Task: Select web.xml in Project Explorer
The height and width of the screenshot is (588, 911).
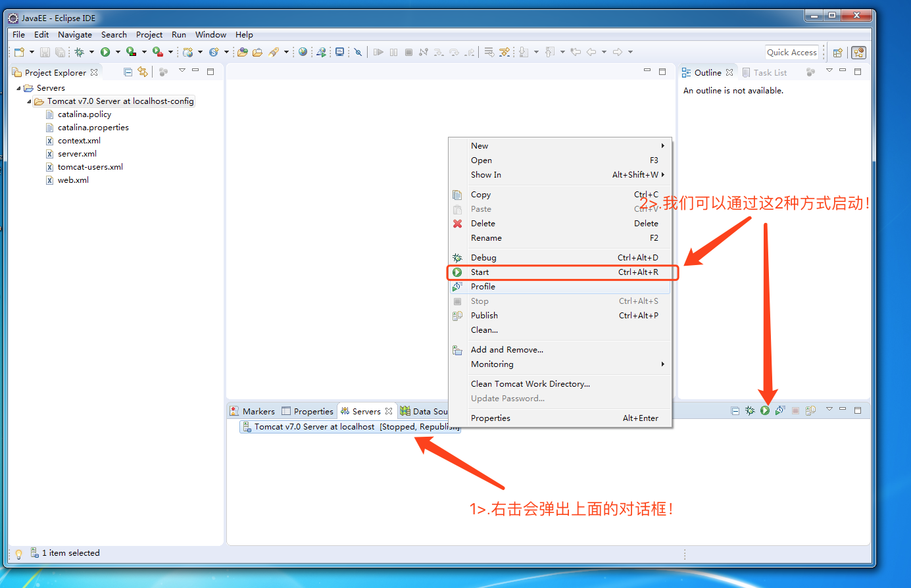Action: coord(67,180)
